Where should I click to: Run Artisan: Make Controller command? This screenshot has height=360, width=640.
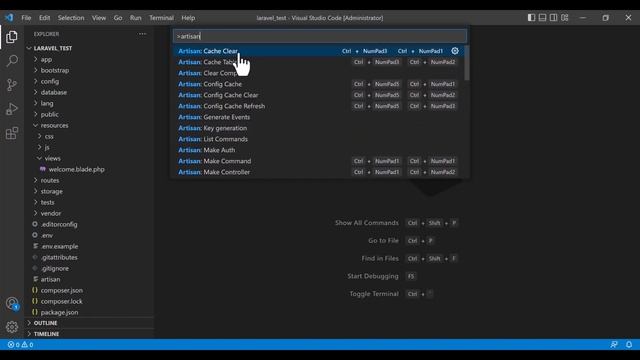(x=318, y=172)
